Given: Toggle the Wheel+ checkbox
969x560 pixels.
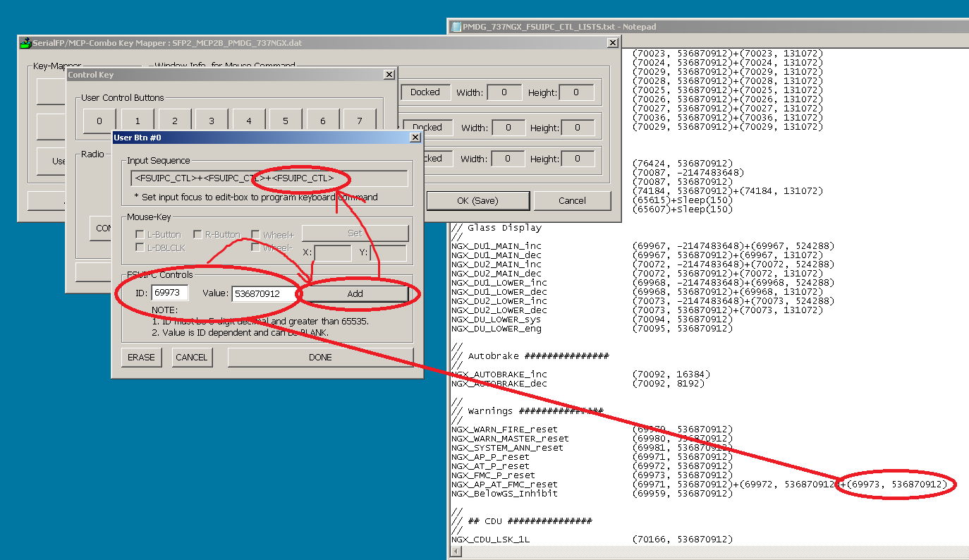Looking at the screenshot, I should point(255,233).
